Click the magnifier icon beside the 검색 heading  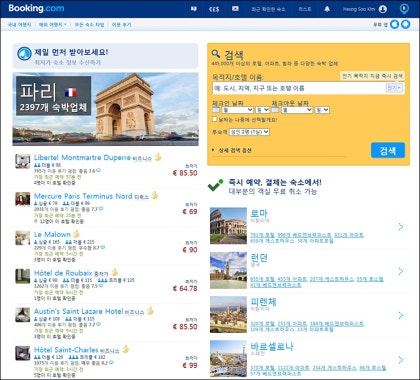click(216, 53)
